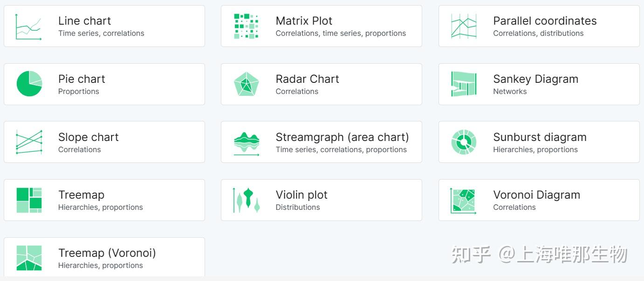Click the Pie chart icon
This screenshot has height=281, width=644.
(x=29, y=84)
